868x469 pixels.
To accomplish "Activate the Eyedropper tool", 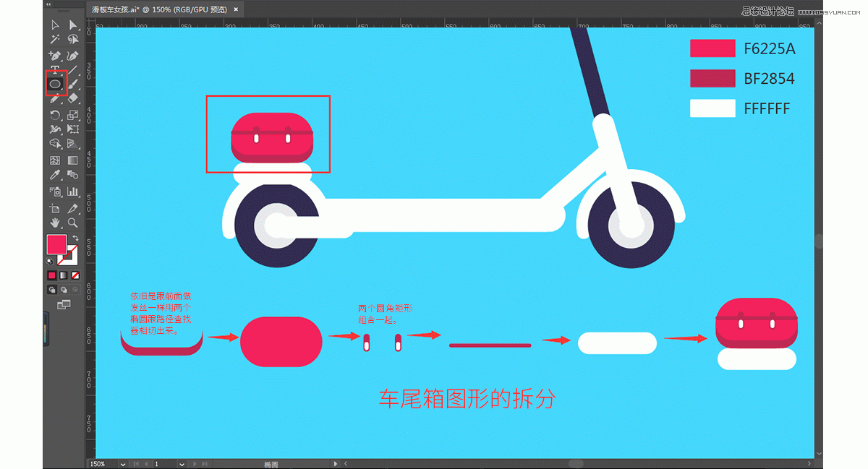I will (55, 175).
